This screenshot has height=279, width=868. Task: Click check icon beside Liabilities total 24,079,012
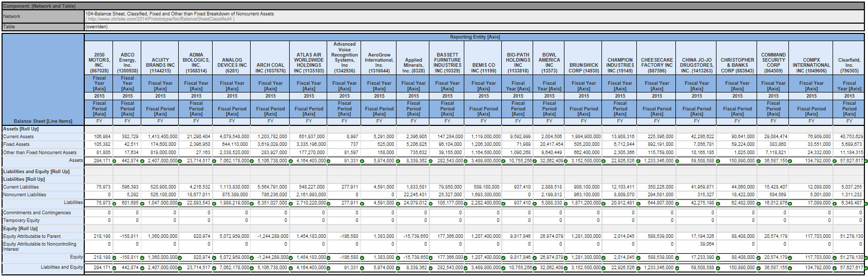click(x=430, y=203)
